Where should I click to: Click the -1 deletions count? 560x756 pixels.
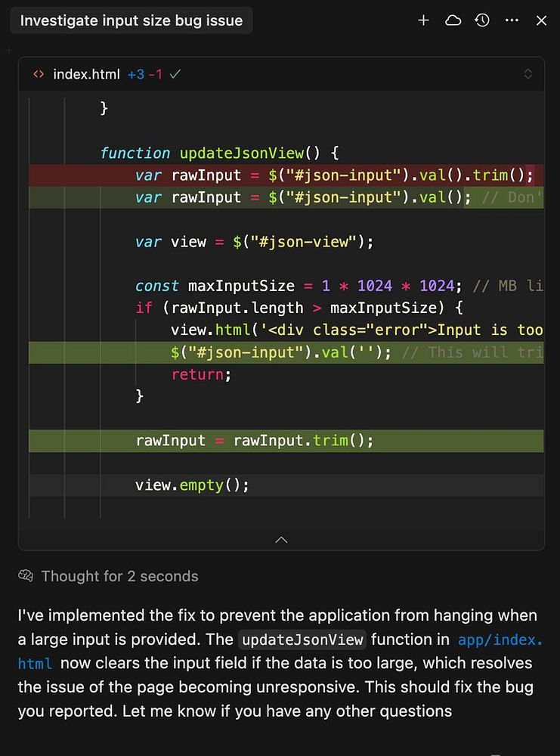pyautogui.click(x=155, y=74)
